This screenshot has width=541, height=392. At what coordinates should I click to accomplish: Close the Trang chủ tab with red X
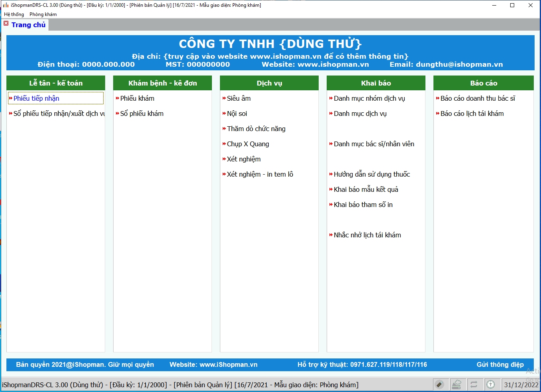pos(6,24)
